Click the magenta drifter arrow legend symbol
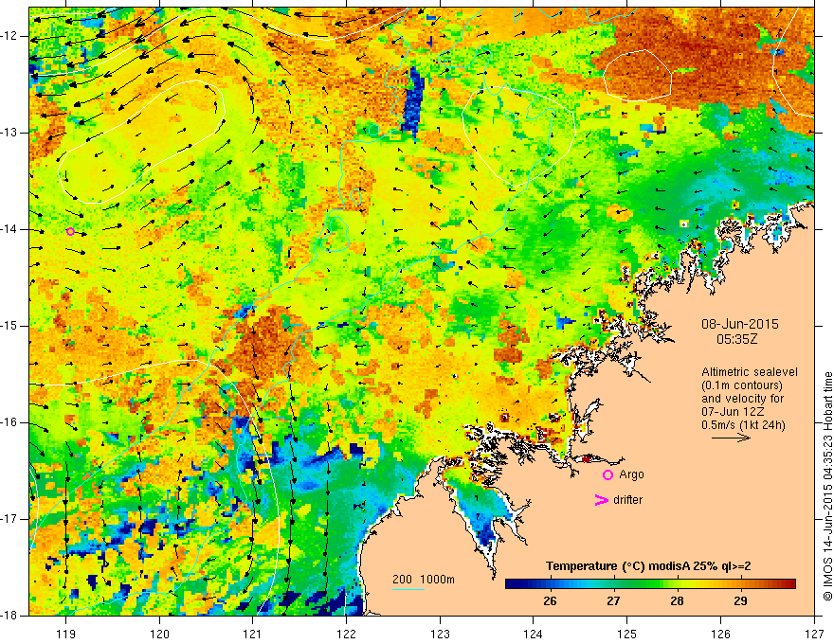The image size is (834, 644). point(601,500)
